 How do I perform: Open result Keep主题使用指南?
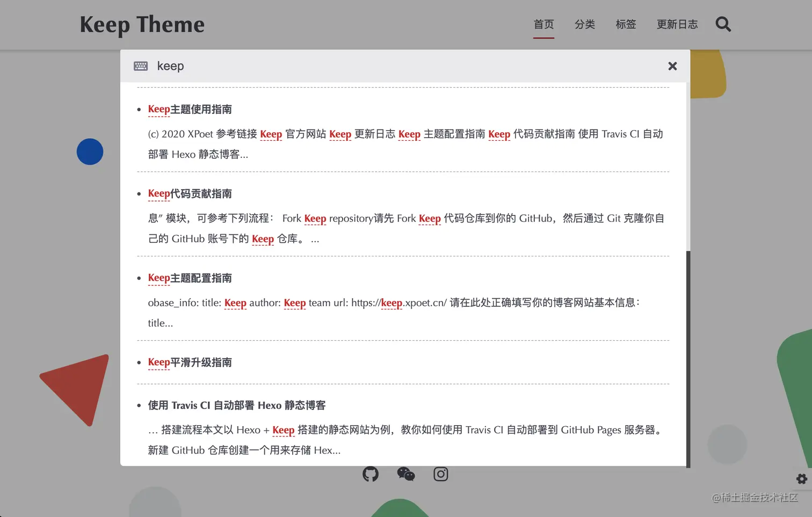tap(190, 110)
